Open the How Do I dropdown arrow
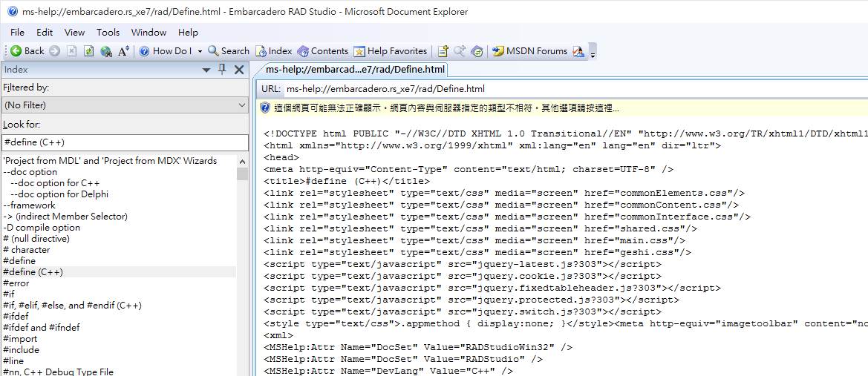This screenshot has height=376, width=868. [x=200, y=51]
